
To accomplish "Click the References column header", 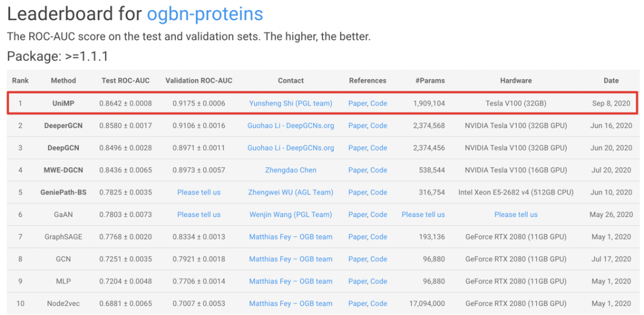I will point(367,81).
